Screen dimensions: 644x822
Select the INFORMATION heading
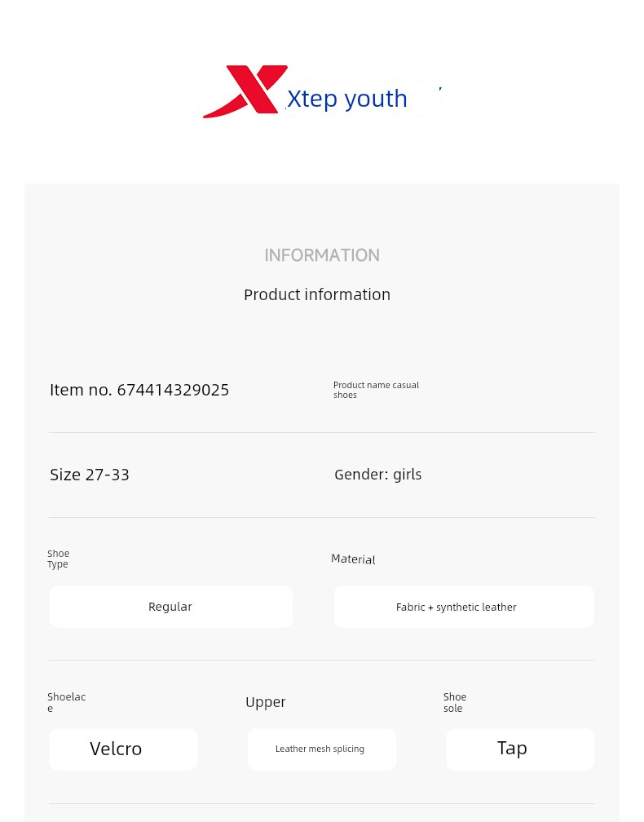tap(322, 255)
